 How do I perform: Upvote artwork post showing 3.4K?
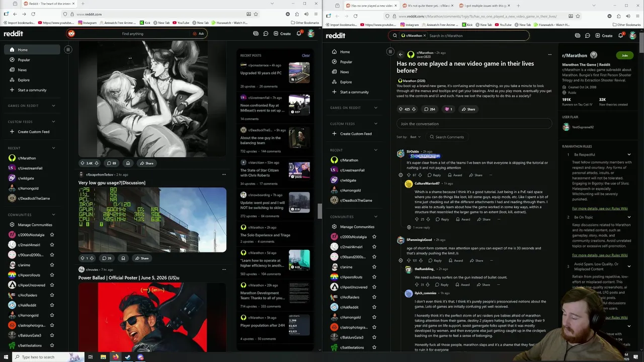point(83,163)
